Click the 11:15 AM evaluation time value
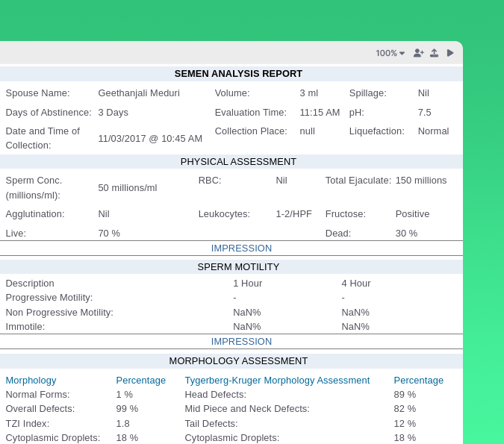Viewport: 504px width, 444px height. [x=320, y=112]
